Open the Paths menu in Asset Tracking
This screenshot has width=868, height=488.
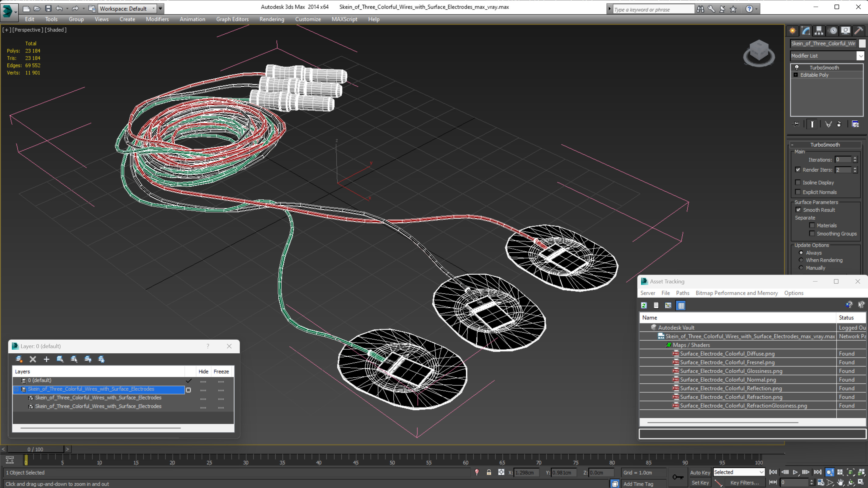pyautogui.click(x=682, y=293)
